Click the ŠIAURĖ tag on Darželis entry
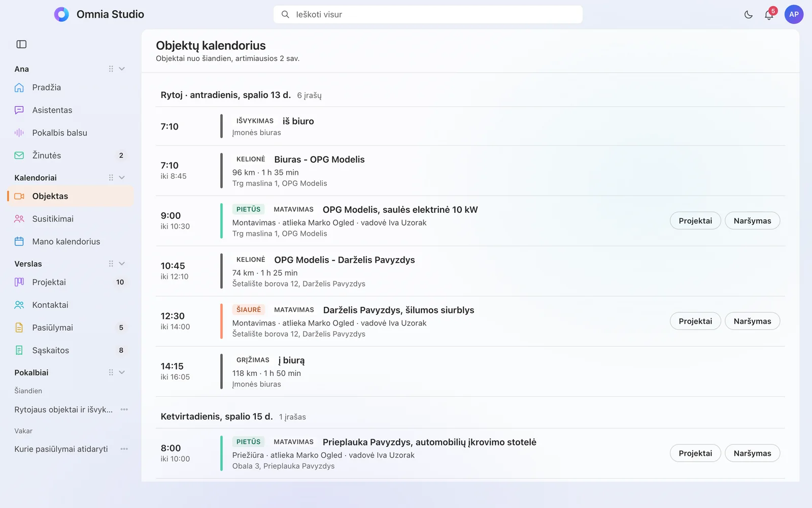 [x=249, y=309]
